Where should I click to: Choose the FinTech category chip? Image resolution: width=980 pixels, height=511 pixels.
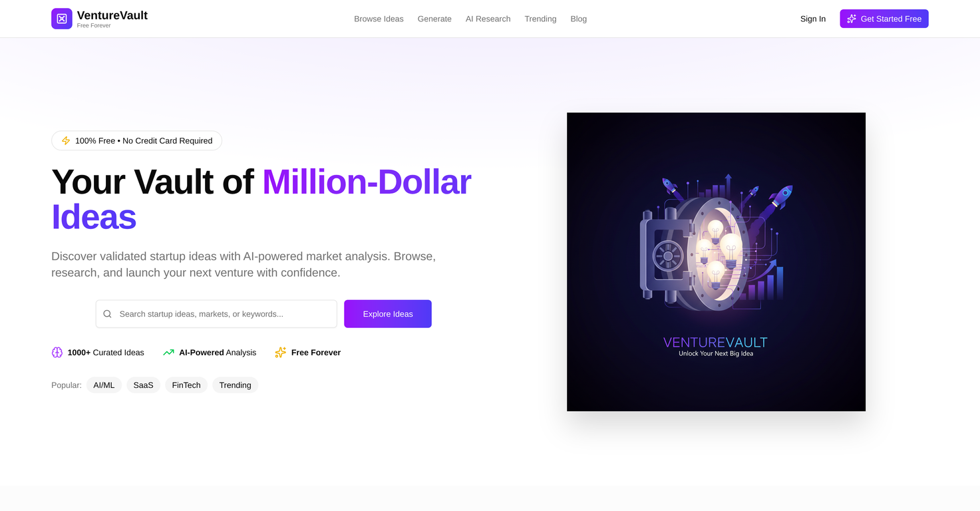186,385
